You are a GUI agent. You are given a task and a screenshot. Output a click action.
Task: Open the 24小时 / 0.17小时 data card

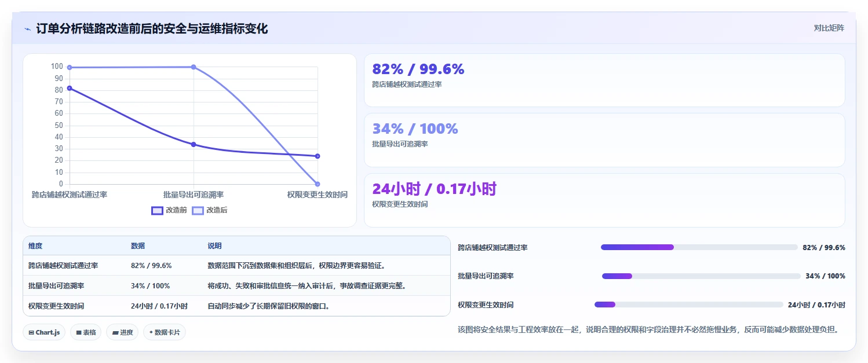click(x=604, y=200)
